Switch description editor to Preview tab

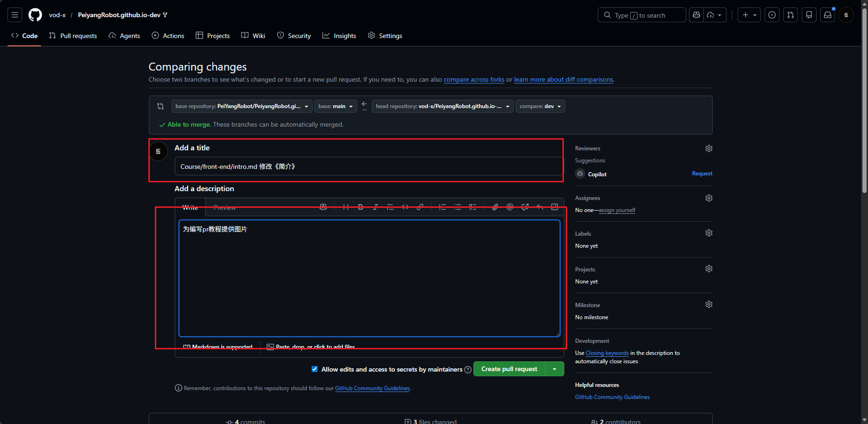pos(225,207)
